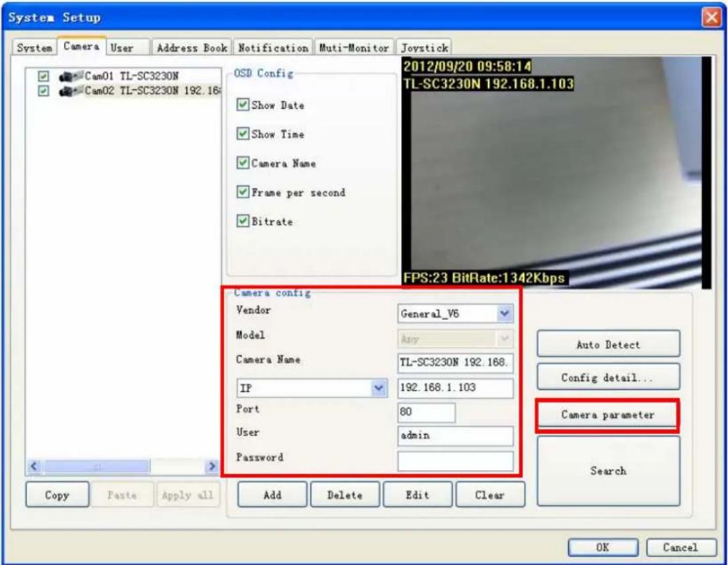Image resolution: width=728 pixels, height=565 pixels.
Task: Click the Port field showing 80
Action: point(427,413)
